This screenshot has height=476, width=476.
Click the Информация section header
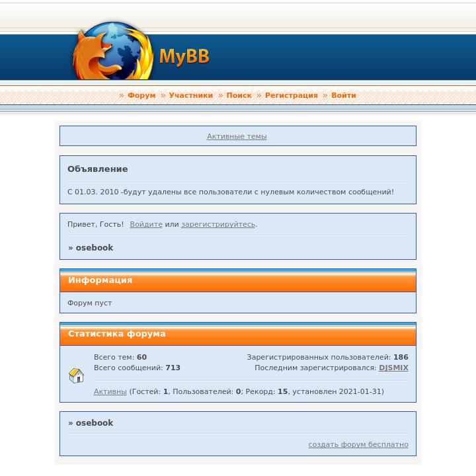coord(238,280)
